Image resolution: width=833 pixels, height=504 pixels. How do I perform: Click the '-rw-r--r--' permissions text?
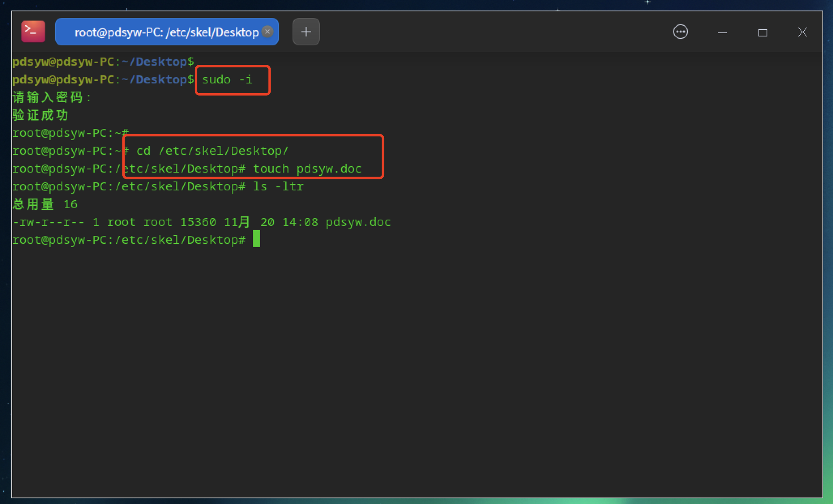tap(49, 222)
